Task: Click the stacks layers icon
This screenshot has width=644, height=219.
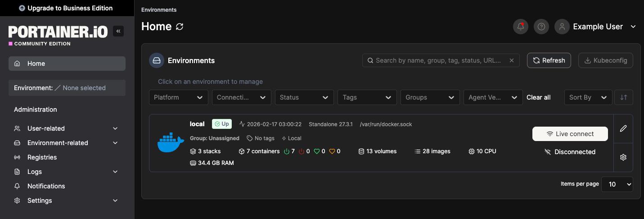Action: (x=193, y=151)
